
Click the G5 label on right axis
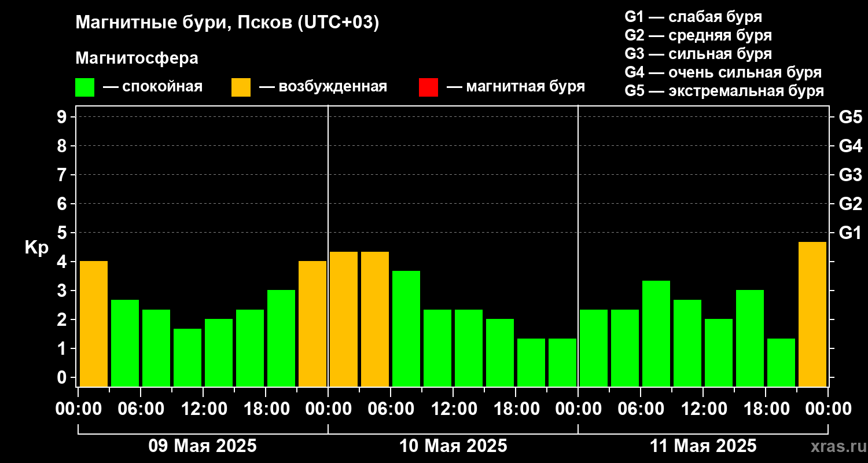click(x=851, y=117)
